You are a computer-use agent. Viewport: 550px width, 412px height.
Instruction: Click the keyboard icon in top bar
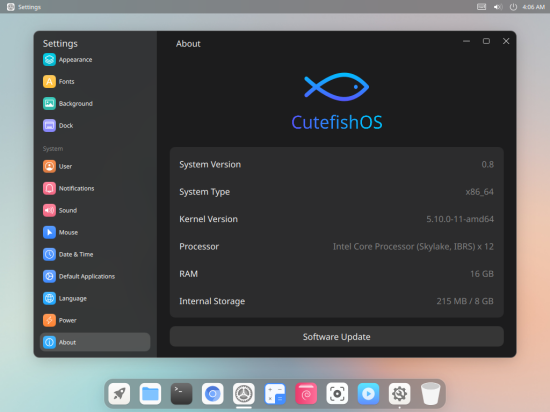point(481,7)
